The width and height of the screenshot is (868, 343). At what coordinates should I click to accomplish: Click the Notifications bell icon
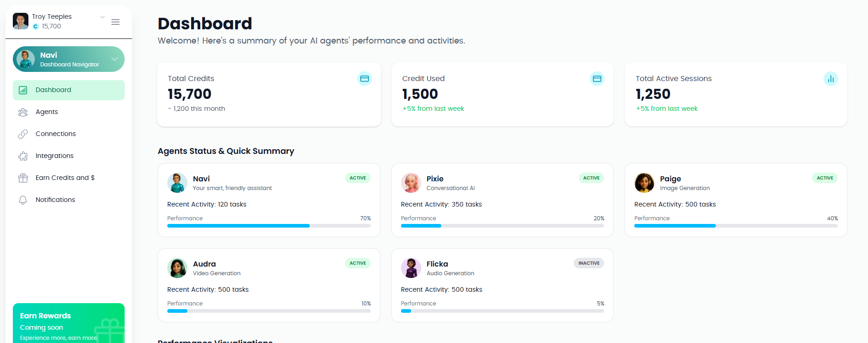pyautogui.click(x=23, y=200)
